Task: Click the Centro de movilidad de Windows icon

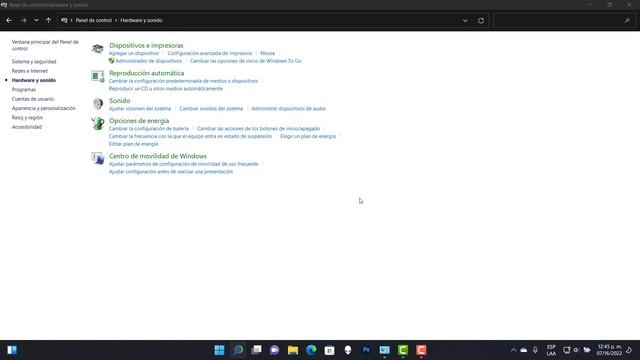Action: coord(98,158)
